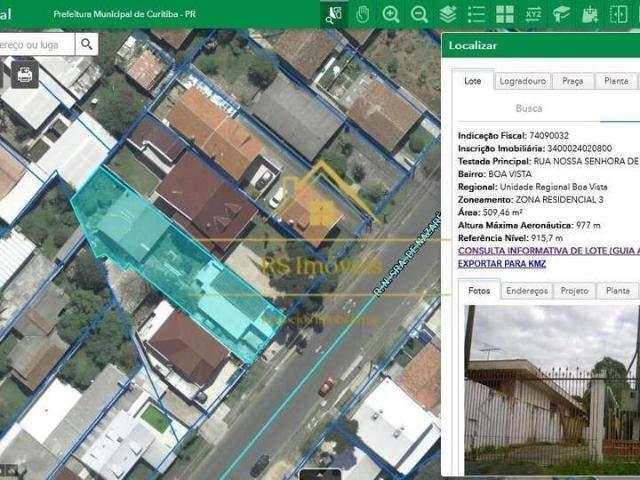The width and height of the screenshot is (640, 480).
Task: Open the swipe compare tool icon
Action: [619, 14]
